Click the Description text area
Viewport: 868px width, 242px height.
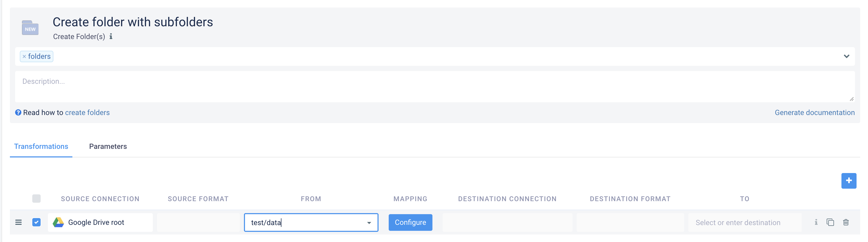435,86
